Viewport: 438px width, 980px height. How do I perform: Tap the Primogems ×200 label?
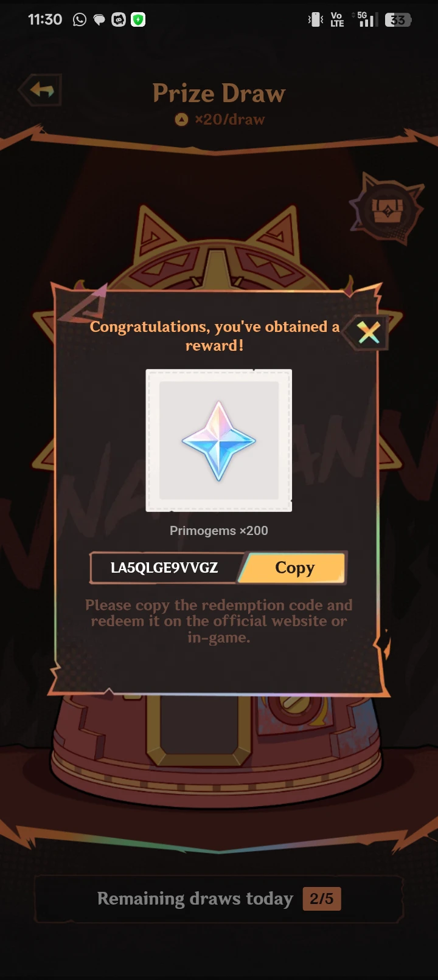(x=219, y=531)
